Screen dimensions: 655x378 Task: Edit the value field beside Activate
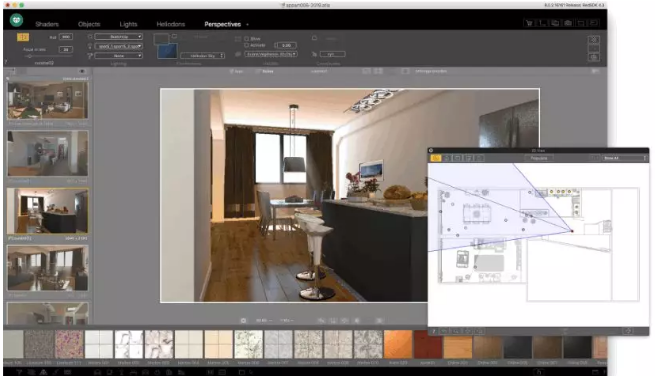[286, 45]
